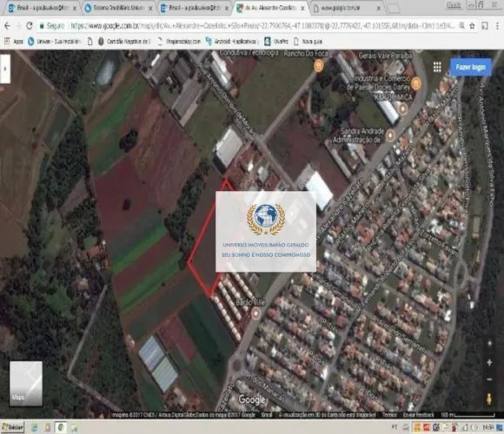Toggle the 100 m map scale
Screen dimensions: 504x434
[x=468, y=415]
